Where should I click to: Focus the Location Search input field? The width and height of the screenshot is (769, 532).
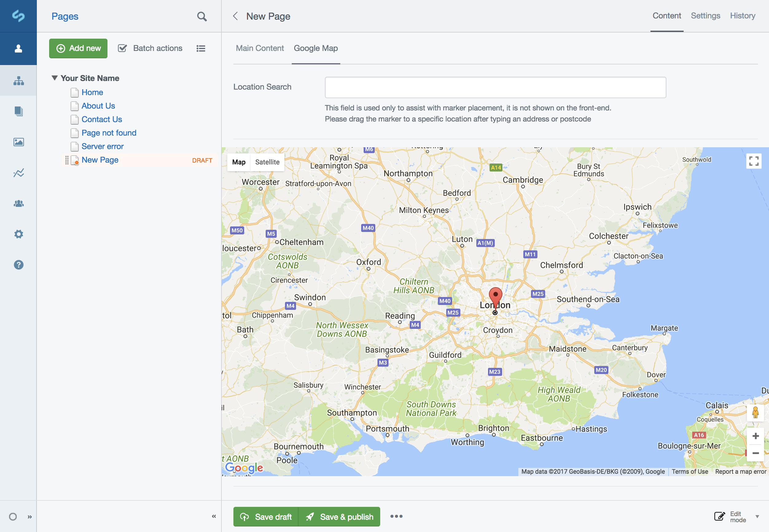(x=495, y=87)
